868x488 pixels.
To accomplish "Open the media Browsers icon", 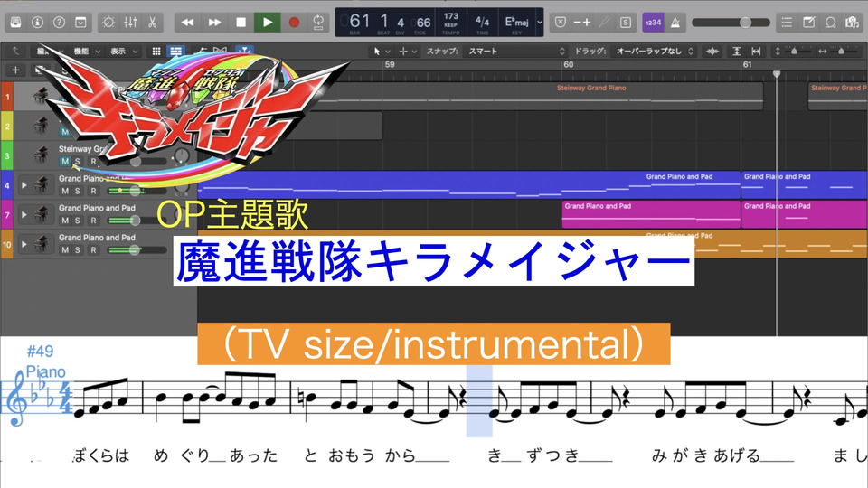I will pos(852,22).
